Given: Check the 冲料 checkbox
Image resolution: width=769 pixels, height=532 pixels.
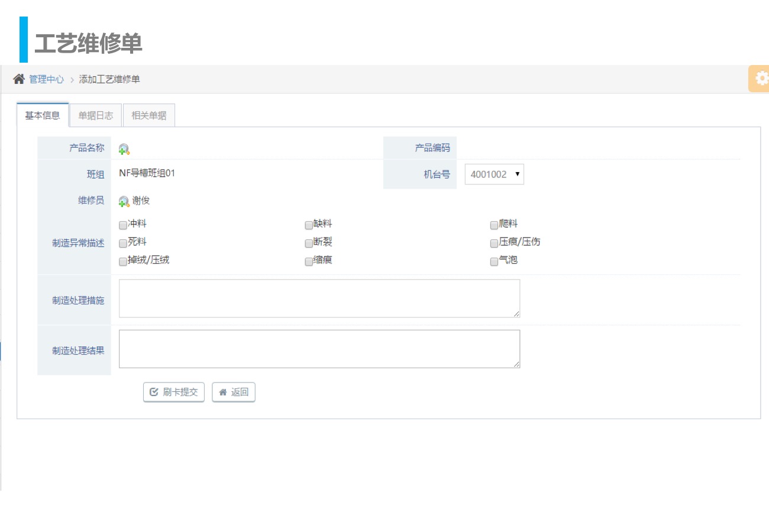Looking at the screenshot, I should pyautogui.click(x=123, y=225).
